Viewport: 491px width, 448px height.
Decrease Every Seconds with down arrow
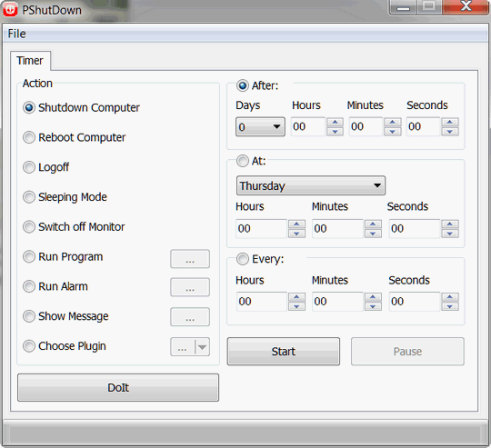(x=450, y=306)
